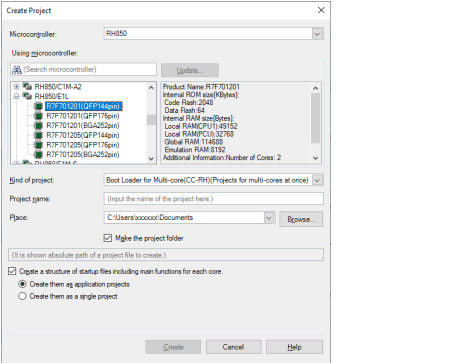Click microcontroller tree scrollbar up arrow

[151, 88]
